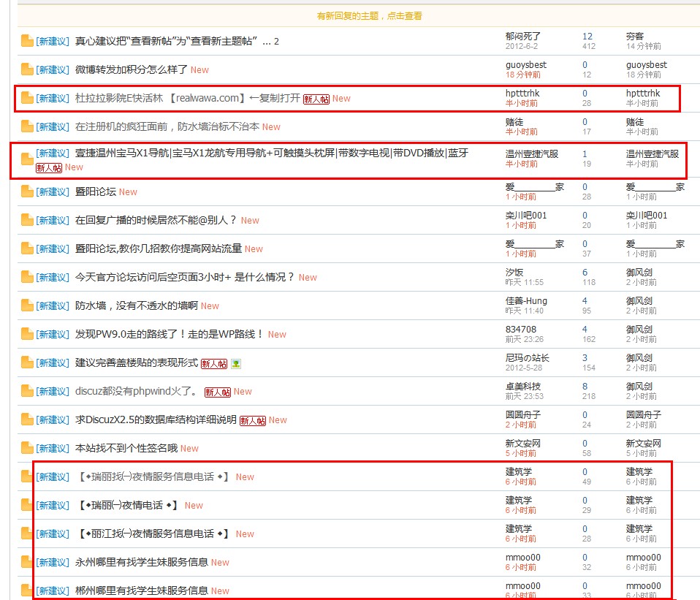Open thread discuz都没有phpwind火了
This screenshot has height=600, width=700.
136,391
